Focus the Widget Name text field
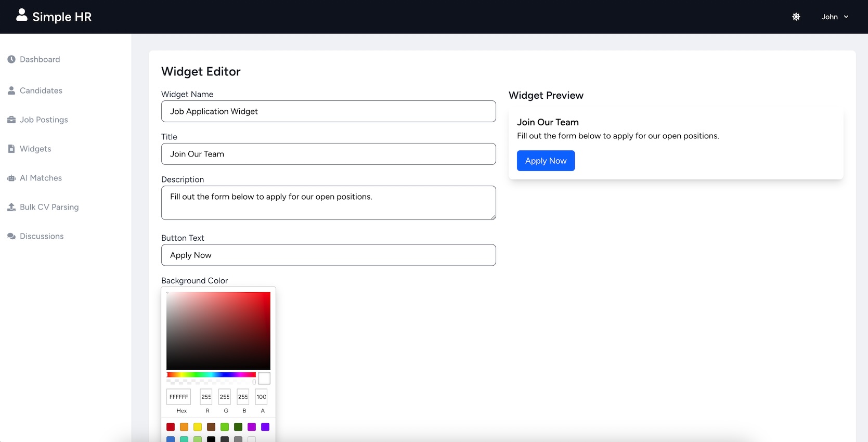The height and width of the screenshot is (442, 868). (328, 111)
